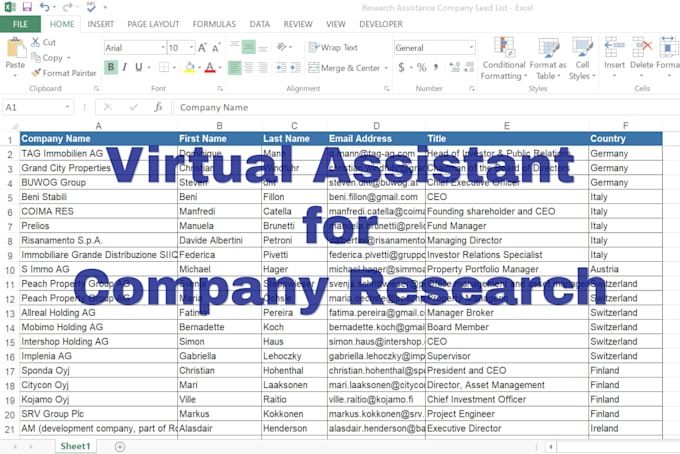Copy the selection using Copy icon
Image resolution: width=680 pixels, height=454 pixels.
[x=36, y=57]
